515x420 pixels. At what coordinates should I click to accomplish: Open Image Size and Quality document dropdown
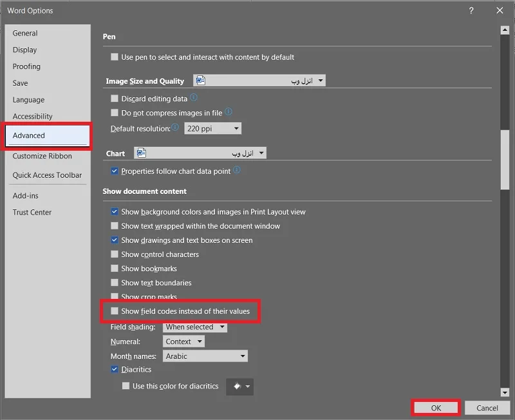tap(259, 81)
